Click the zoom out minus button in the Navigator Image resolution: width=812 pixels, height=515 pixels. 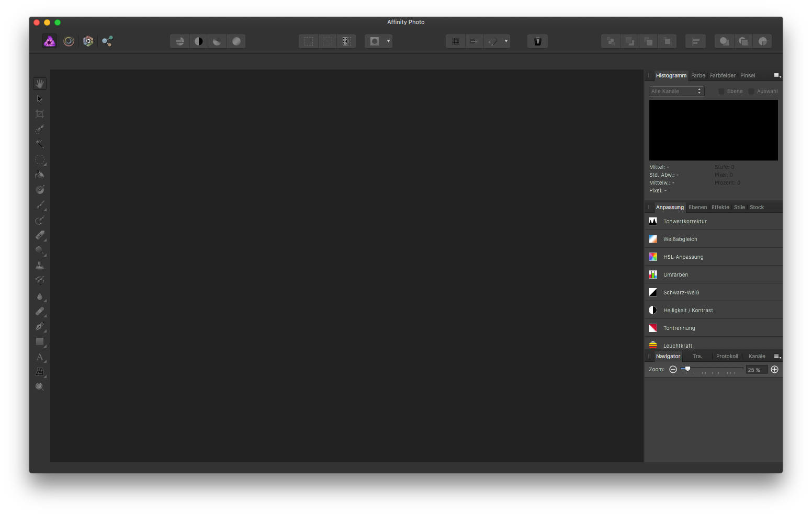point(673,370)
